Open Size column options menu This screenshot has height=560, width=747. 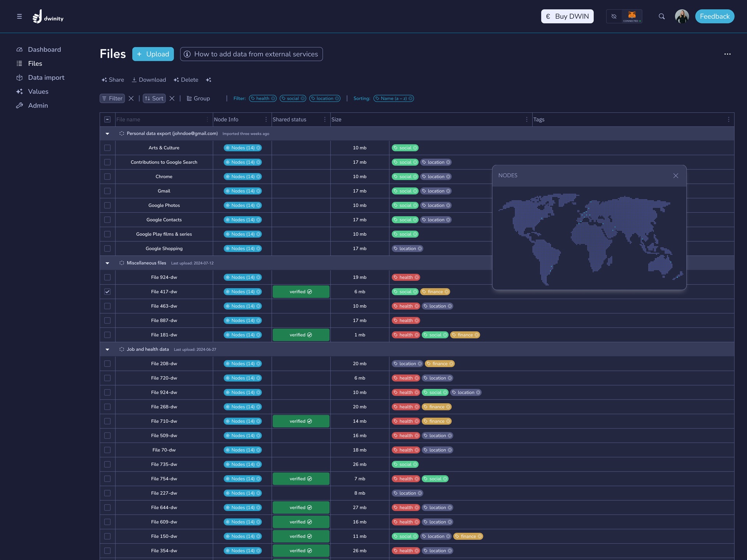(526, 119)
